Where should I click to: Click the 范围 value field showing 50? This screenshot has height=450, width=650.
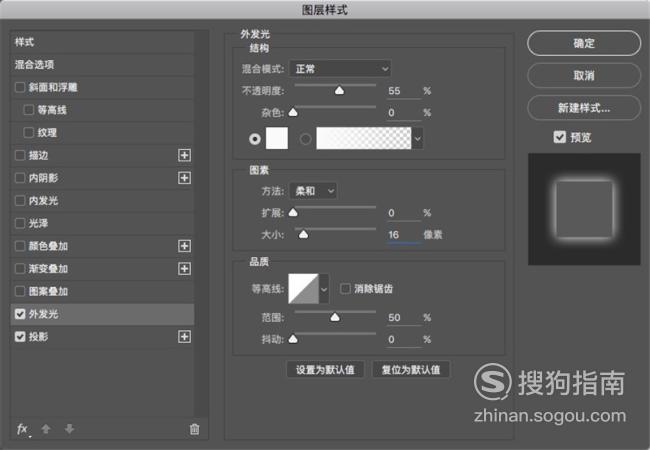pyautogui.click(x=404, y=318)
